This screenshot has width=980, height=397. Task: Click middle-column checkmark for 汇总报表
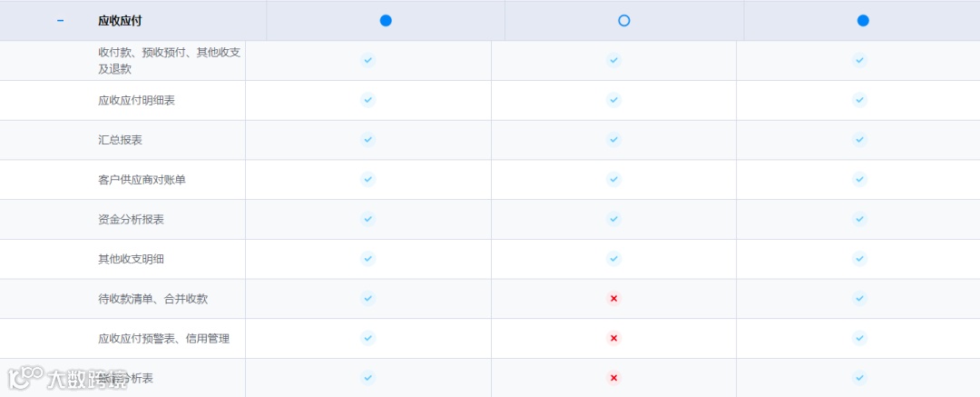[613, 140]
